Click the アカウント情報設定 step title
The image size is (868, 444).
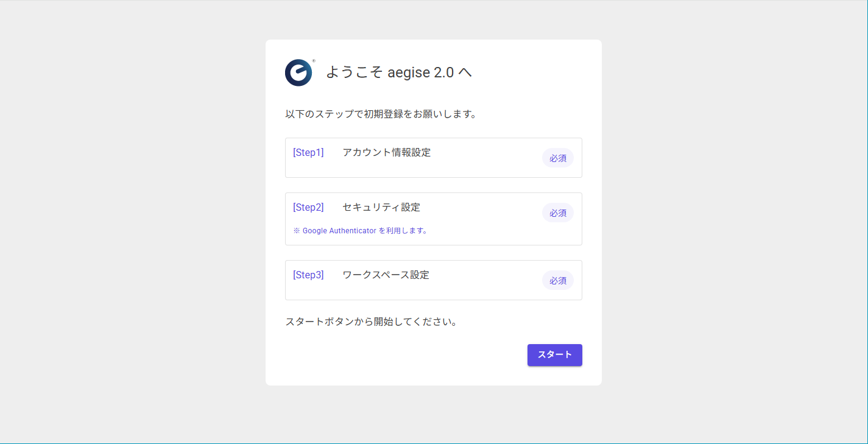386,152
